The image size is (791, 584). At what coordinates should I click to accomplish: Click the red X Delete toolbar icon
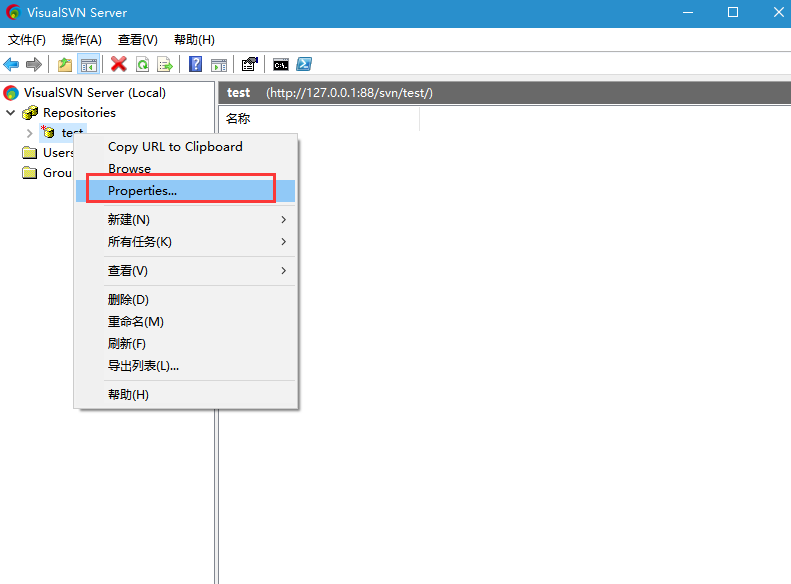click(x=119, y=65)
